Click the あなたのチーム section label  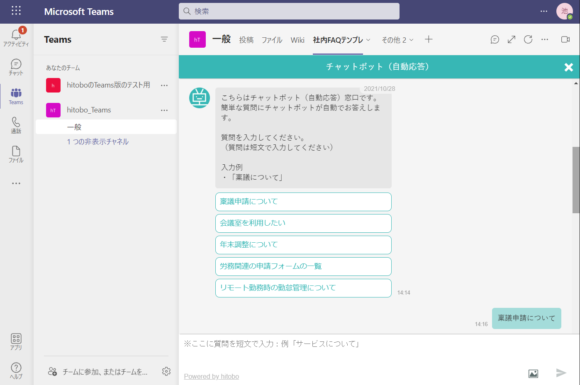(x=63, y=68)
